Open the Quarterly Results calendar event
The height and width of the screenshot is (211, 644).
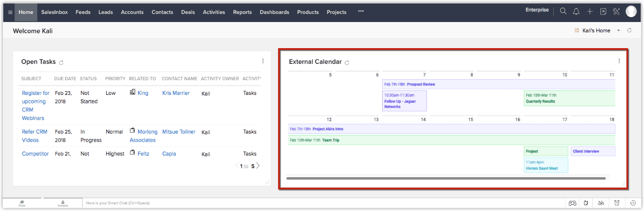click(x=569, y=98)
